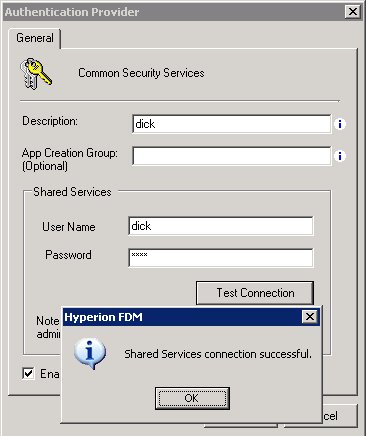Confirm the message with the OK button
The height and width of the screenshot is (436, 366).
pos(192,398)
